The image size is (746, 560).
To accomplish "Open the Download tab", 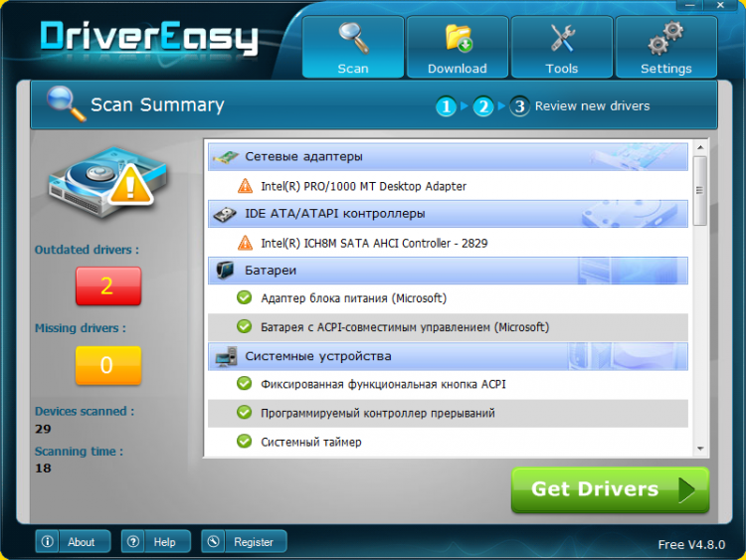I will tap(458, 47).
